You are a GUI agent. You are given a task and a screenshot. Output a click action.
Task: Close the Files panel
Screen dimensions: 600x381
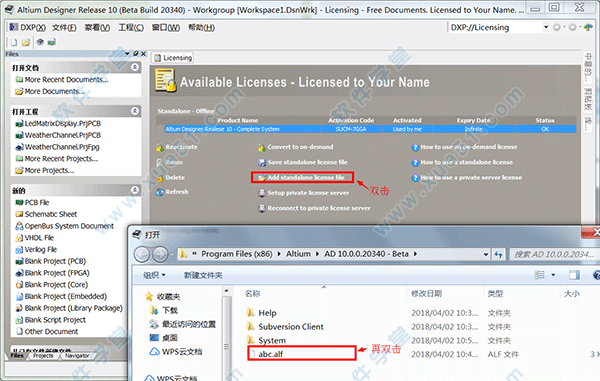click(x=143, y=54)
